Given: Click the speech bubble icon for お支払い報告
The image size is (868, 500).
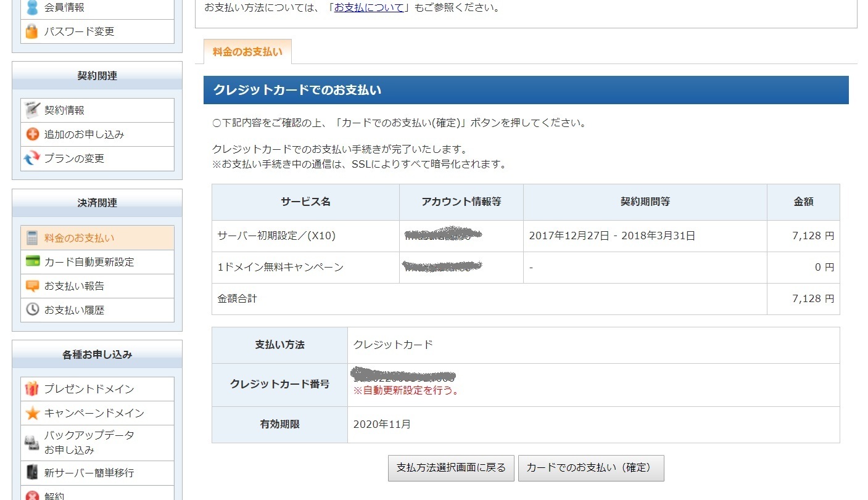Looking at the screenshot, I should 32,286.
